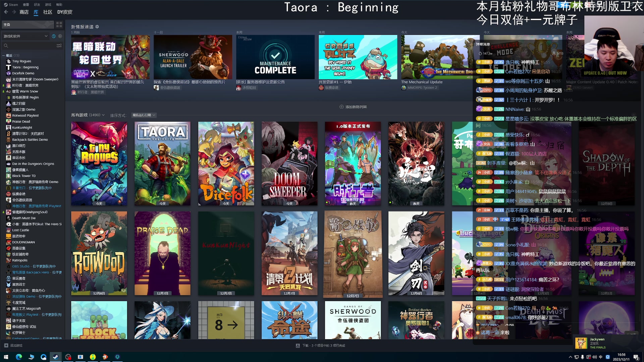This screenshot has height=362, width=644.
Task: Click 添加游戏 at bottom left
Action: click(13, 346)
